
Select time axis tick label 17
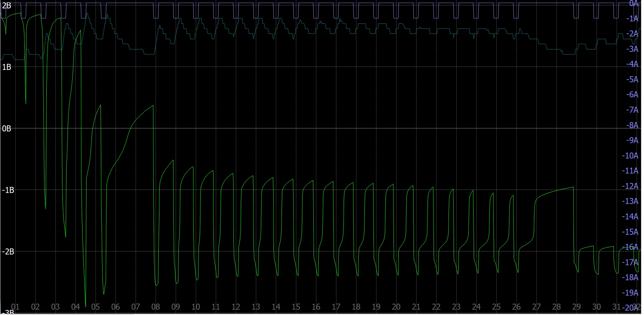[x=336, y=307]
